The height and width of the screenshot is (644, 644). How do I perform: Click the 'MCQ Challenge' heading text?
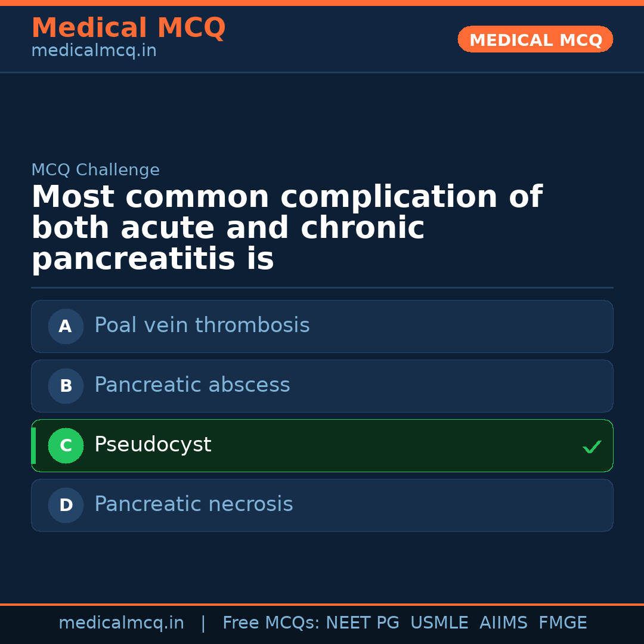(x=95, y=170)
